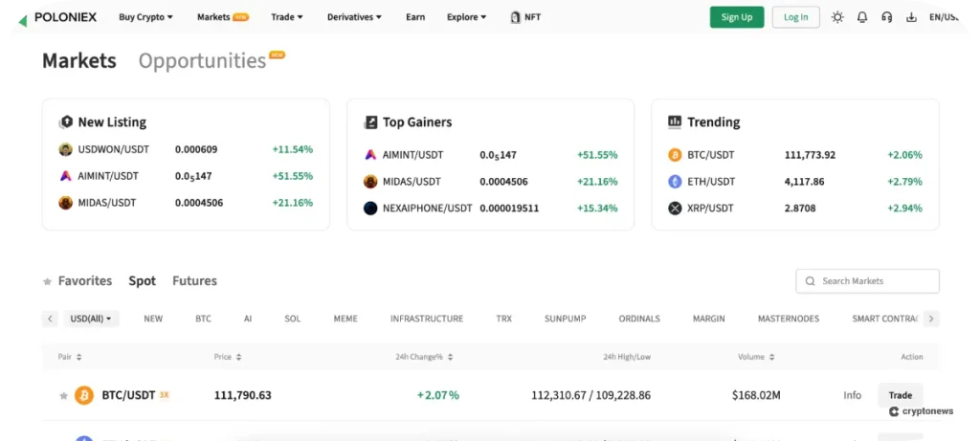Click the MIDAS icon in Top Gainers
Viewport: 980px width, 441px height.
(370, 182)
